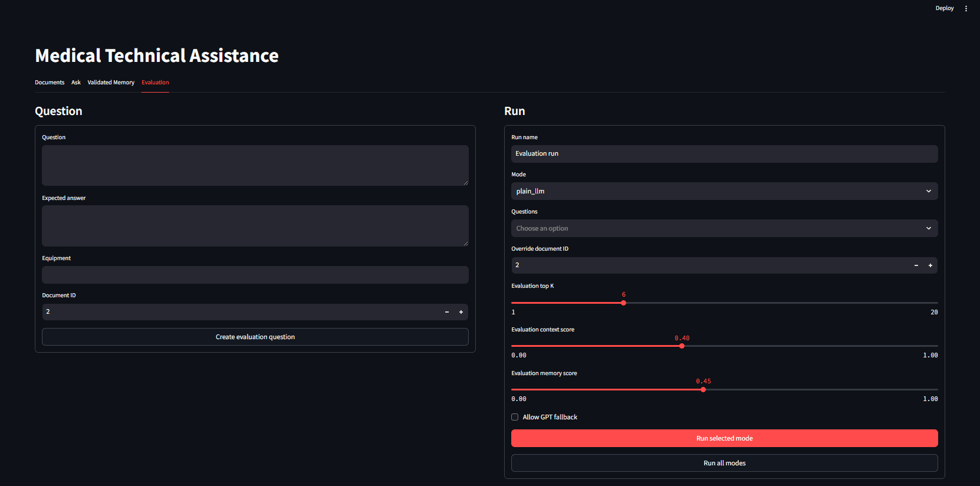The width and height of the screenshot is (980, 486).
Task: Click the Allow GPT fallback label
Action: [550, 417]
